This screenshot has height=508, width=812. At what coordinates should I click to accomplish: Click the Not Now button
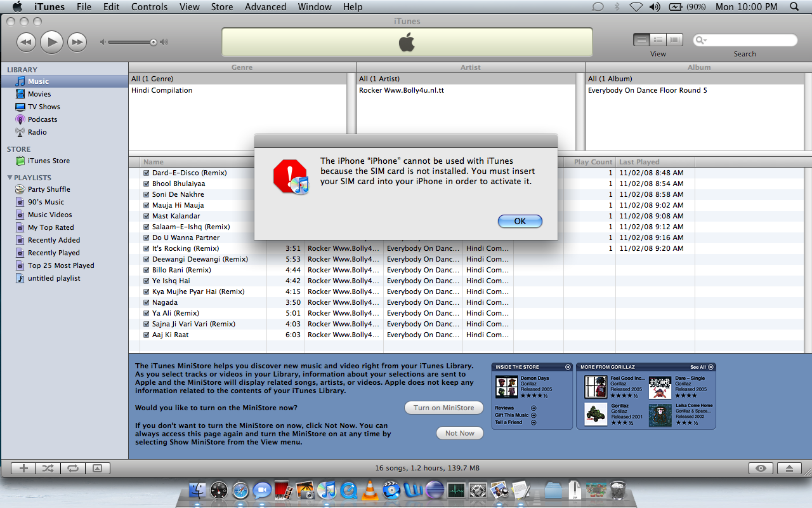pos(460,433)
